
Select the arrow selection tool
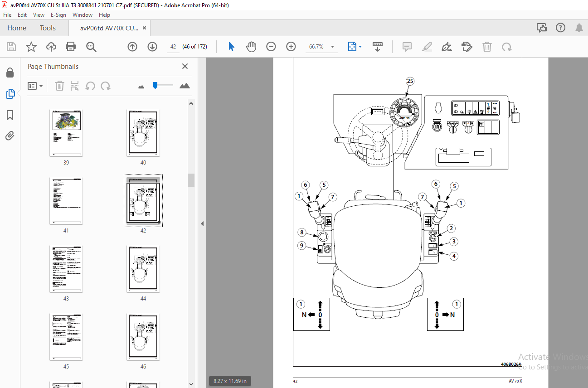[x=232, y=47]
